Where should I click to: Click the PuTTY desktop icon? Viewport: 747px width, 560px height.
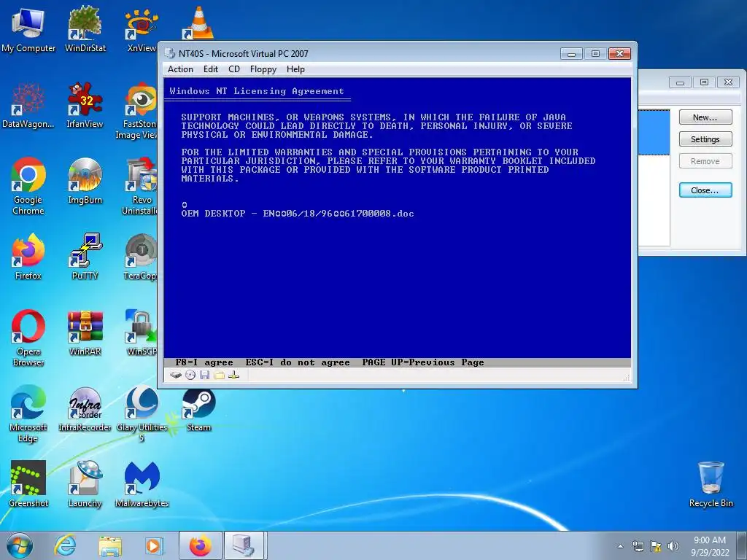pos(85,257)
